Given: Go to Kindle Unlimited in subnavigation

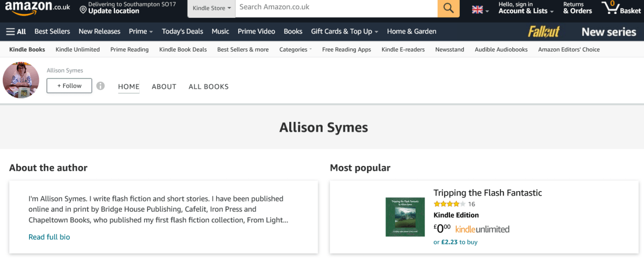Looking at the screenshot, I should pos(77,49).
